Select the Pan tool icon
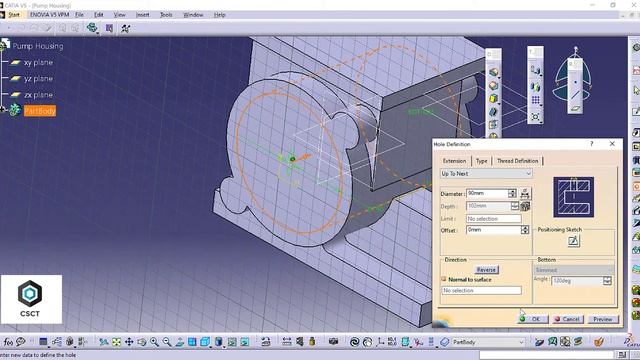 (x=129, y=342)
